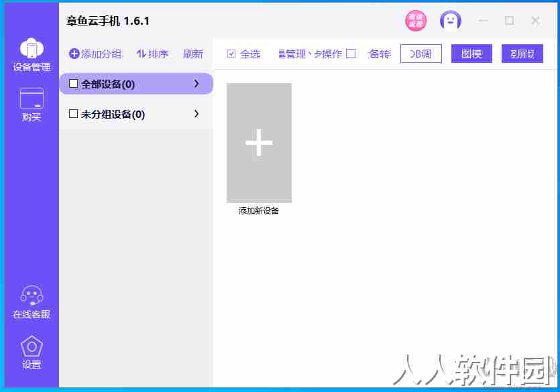Click the 添加新设备 plus tile

point(259,143)
